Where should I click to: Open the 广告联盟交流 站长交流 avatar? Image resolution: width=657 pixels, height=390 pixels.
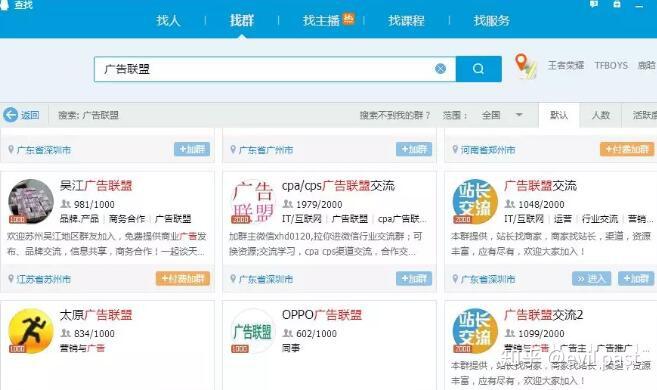[475, 201]
